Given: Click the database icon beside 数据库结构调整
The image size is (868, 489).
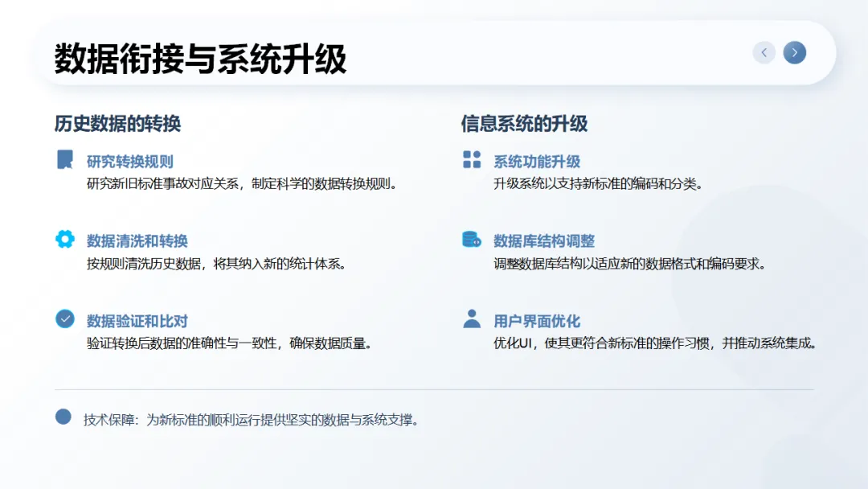Looking at the screenshot, I should click(x=472, y=239).
